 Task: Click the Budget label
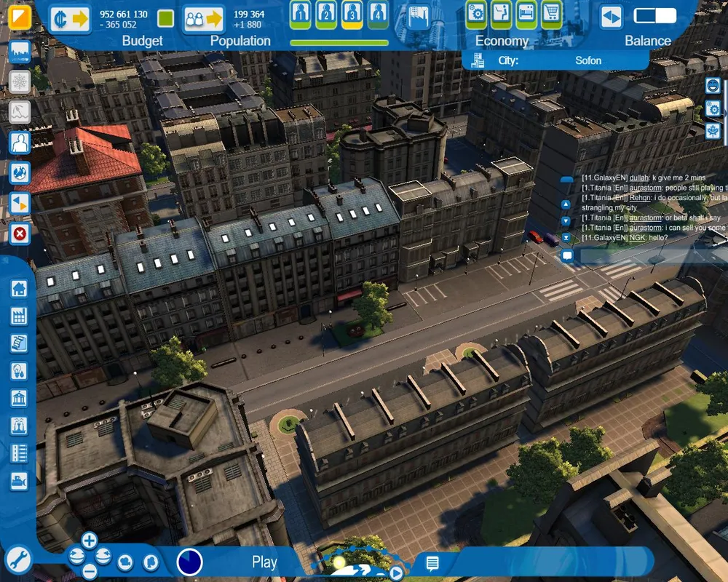tap(142, 41)
